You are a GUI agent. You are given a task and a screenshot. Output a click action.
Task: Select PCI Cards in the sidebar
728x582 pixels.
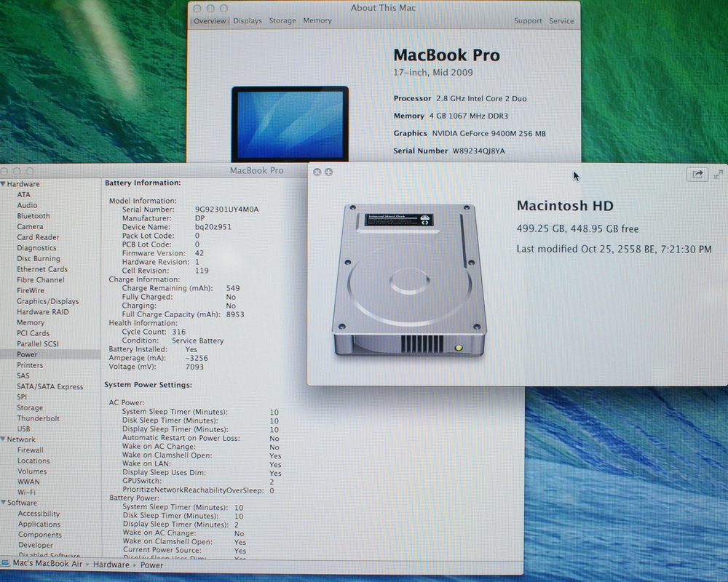click(x=33, y=333)
